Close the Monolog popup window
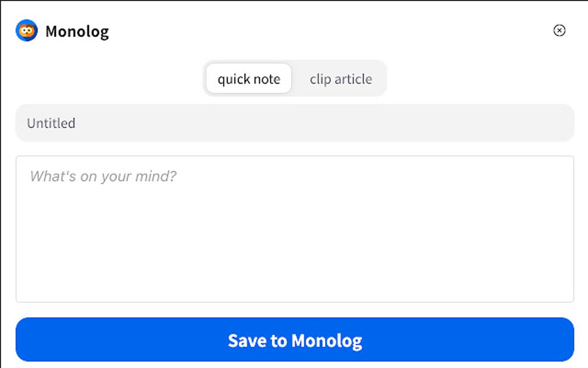The width and height of the screenshot is (588, 368). pos(559,31)
